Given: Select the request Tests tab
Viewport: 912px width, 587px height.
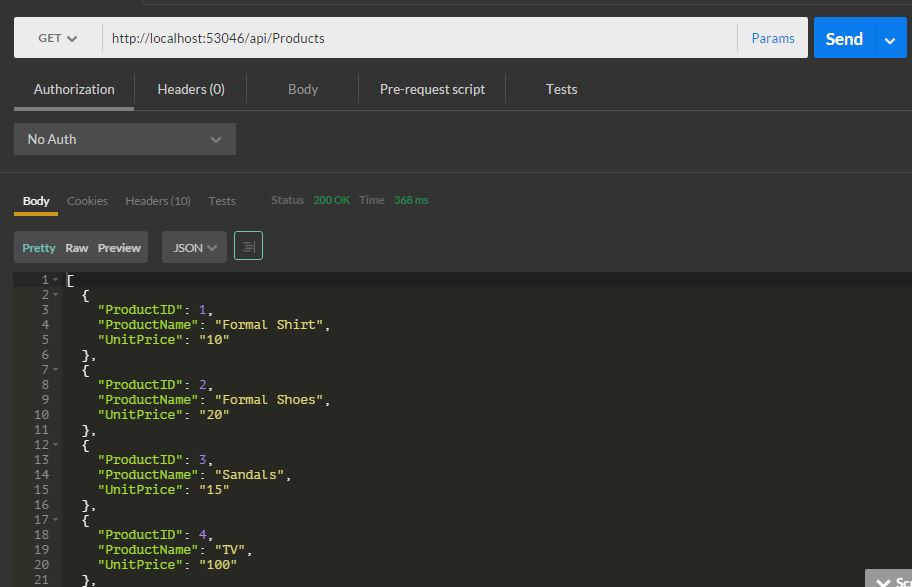Looking at the screenshot, I should [x=561, y=89].
